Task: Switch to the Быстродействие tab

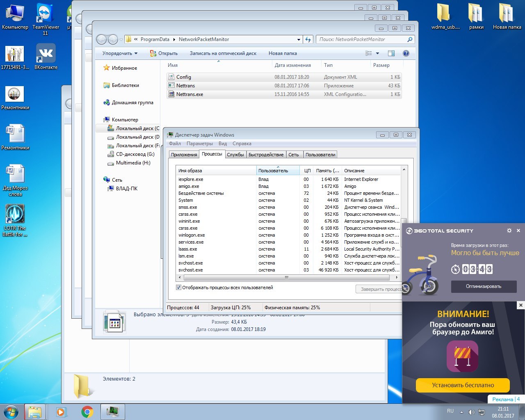Action: point(266,155)
